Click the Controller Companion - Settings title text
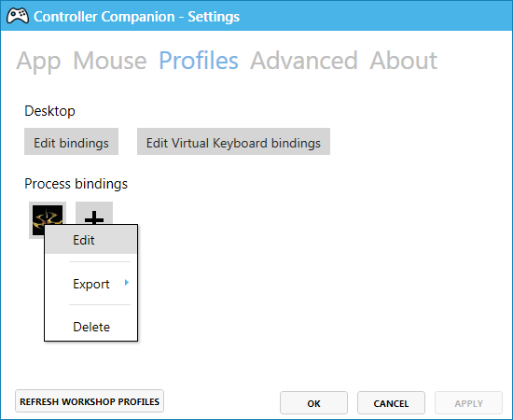513x420 pixels. click(x=137, y=17)
